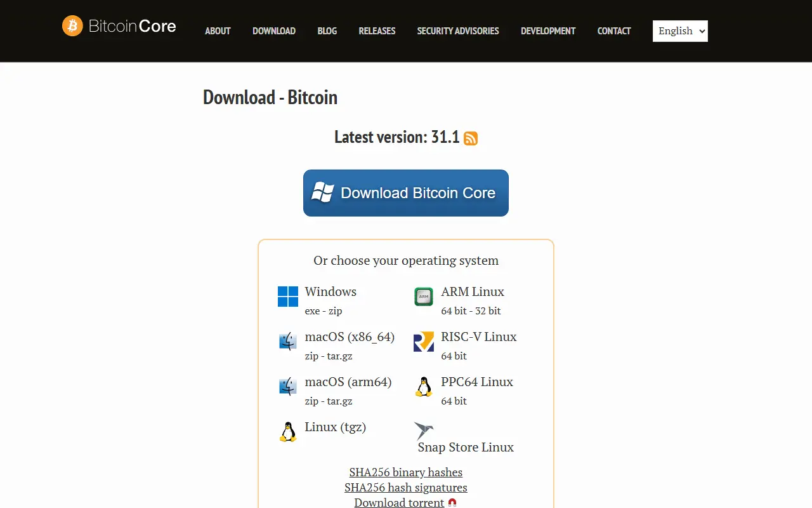This screenshot has height=508, width=812.
Task: Open the RSS feed icon beside version
Action: [x=471, y=138]
